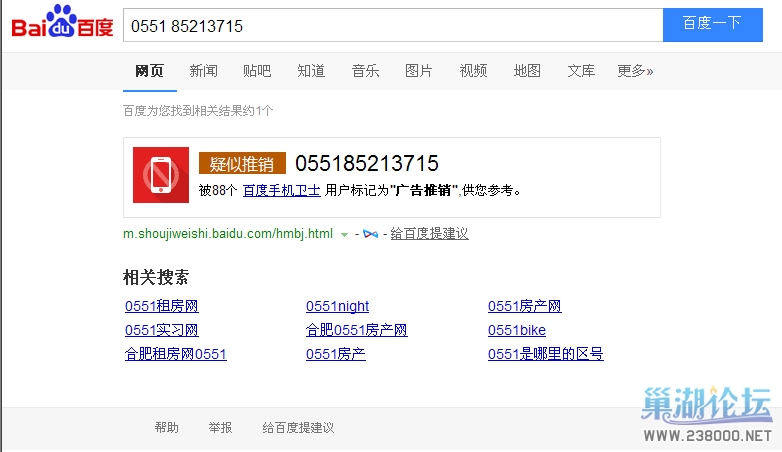782x452 pixels.
Task: Click the red blocked-phone icon
Action: [x=161, y=175]
